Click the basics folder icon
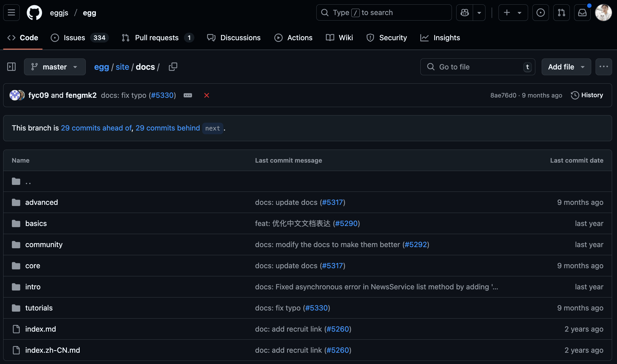 click(x=16, y=223)
